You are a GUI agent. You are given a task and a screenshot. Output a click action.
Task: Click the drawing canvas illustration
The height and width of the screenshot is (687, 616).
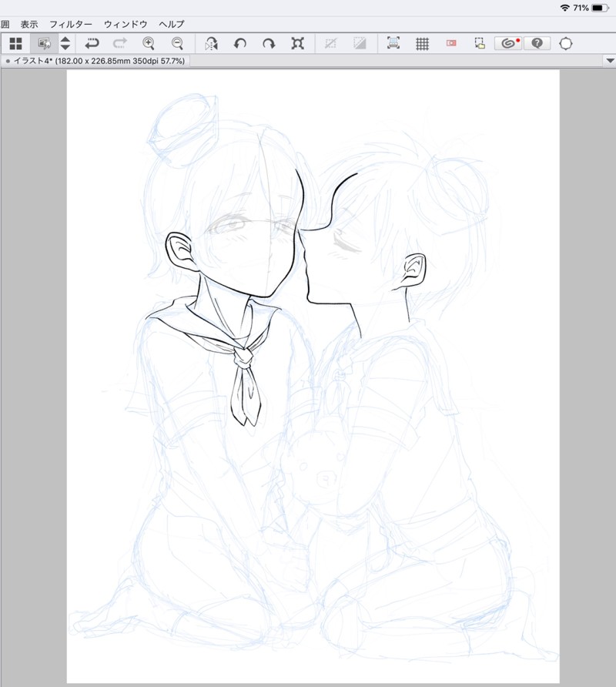[313, 376]
